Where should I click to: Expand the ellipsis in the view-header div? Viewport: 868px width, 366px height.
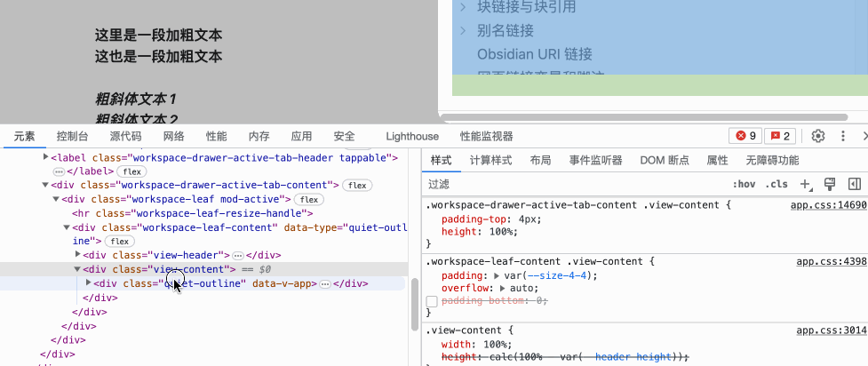(x=237, y=255)
